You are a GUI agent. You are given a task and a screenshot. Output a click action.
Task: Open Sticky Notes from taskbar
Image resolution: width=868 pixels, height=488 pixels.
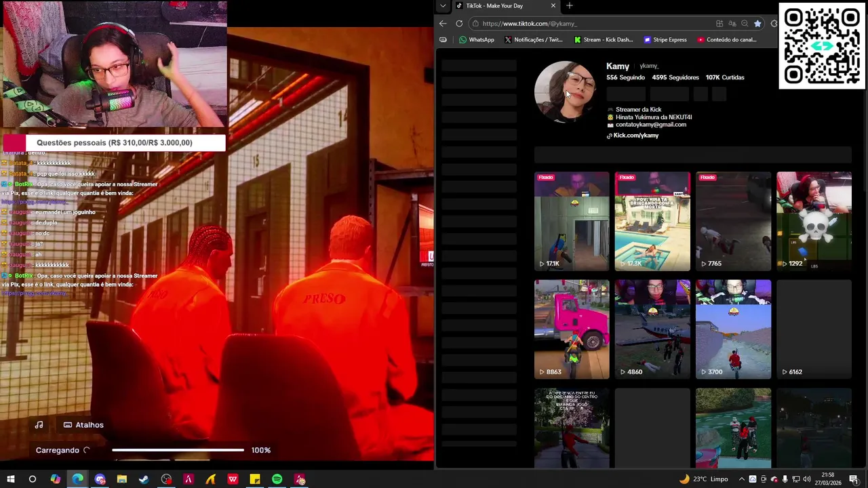point(255,480)
